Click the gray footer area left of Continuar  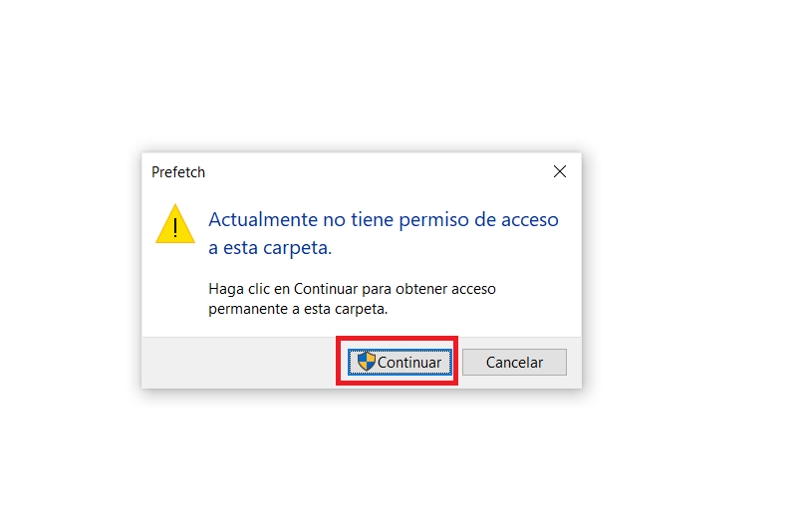point(239,363)
